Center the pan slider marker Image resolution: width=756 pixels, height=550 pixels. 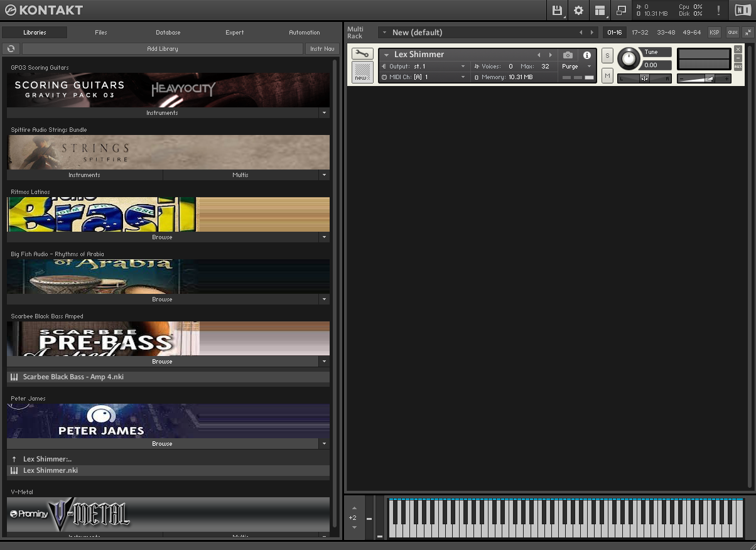click(x=644, y=78)
